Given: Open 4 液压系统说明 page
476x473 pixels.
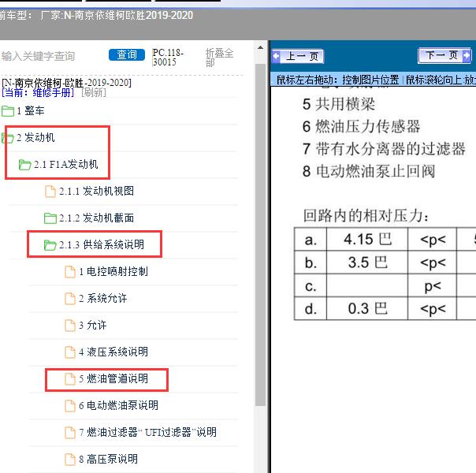Looking at the screenshot, I should click(x=113, y=352).
